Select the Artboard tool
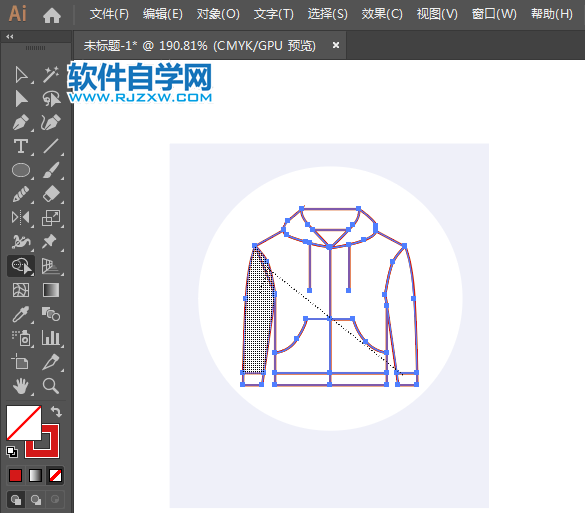Viewport: 585px width, 513px height. pos(20,361)
